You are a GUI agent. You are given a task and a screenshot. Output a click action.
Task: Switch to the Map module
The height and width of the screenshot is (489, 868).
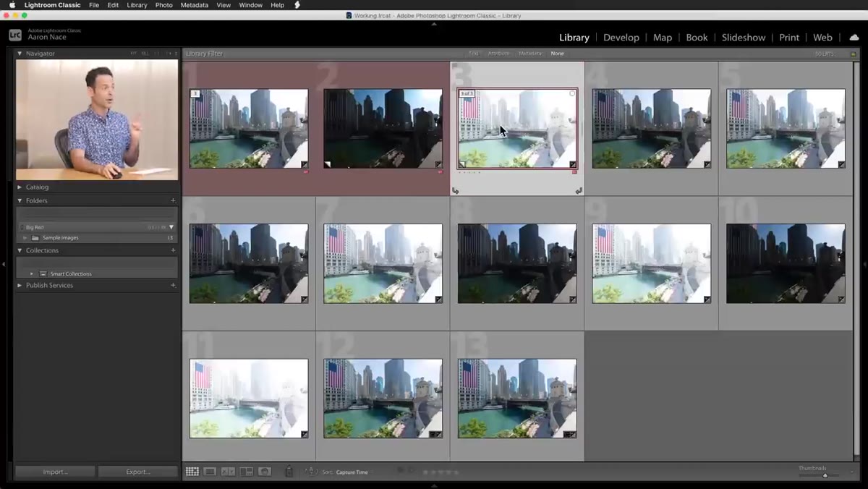[x=663, y=38]
